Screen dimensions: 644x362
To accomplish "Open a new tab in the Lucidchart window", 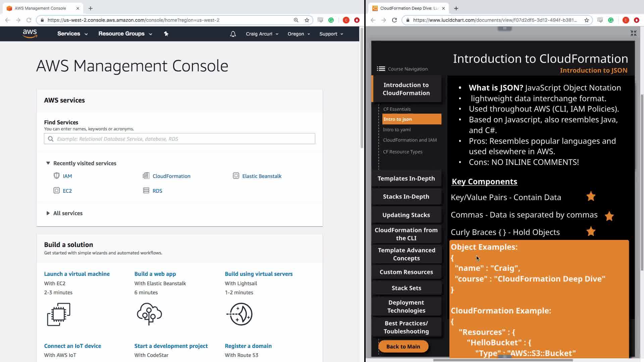I will [456, 8].
